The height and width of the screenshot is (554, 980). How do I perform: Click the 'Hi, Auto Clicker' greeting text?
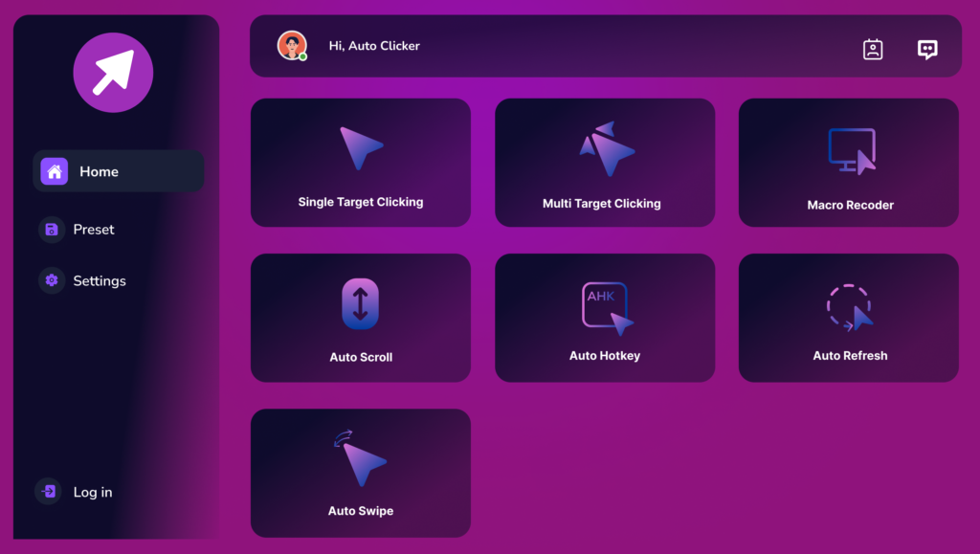click(374, 45)
